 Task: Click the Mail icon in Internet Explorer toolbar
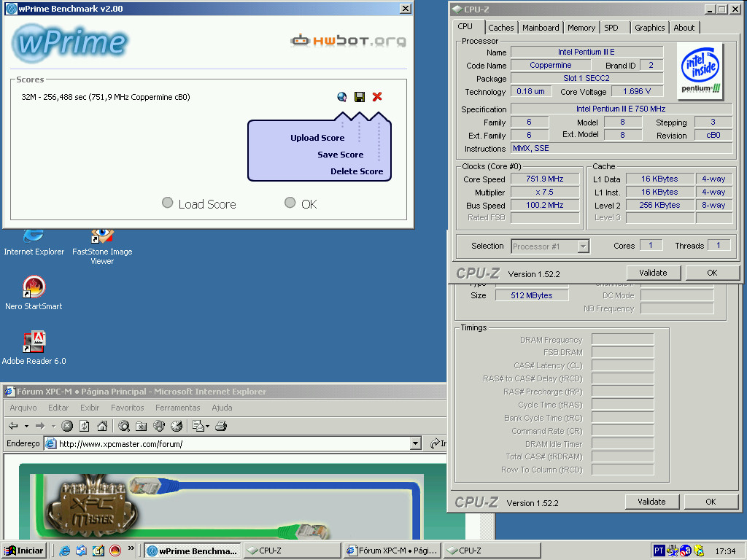pos(198,426)
